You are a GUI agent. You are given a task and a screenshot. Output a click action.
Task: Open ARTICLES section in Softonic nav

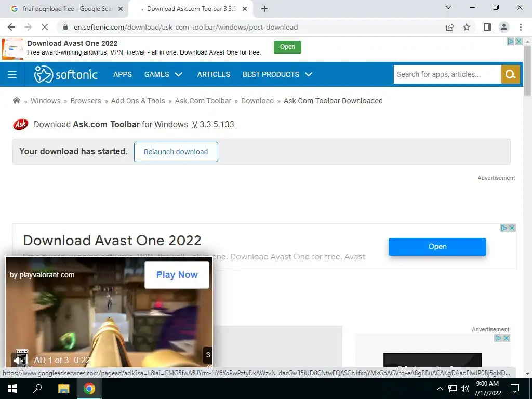pos(214,74)
